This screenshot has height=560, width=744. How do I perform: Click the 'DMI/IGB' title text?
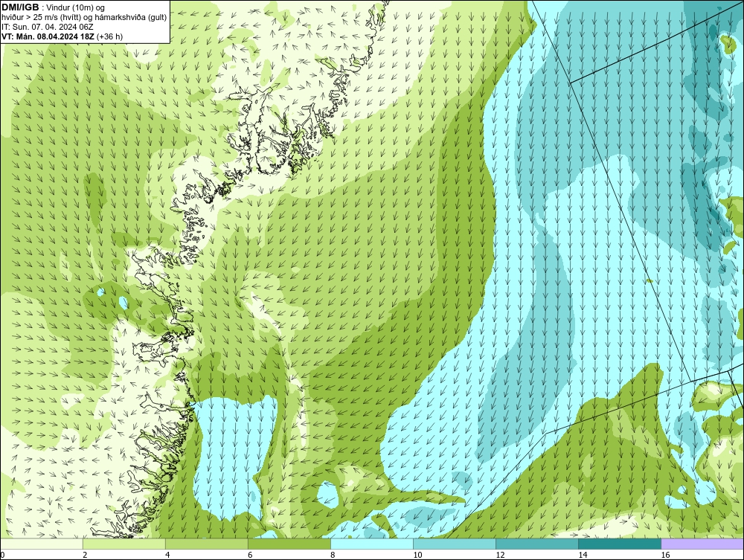[20, 7]
